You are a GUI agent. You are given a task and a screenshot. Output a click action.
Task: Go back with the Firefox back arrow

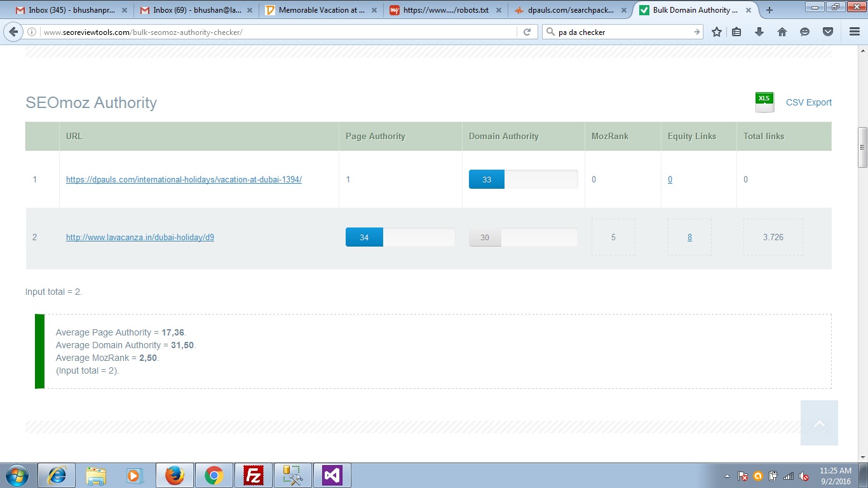click(x=14, y=32)
